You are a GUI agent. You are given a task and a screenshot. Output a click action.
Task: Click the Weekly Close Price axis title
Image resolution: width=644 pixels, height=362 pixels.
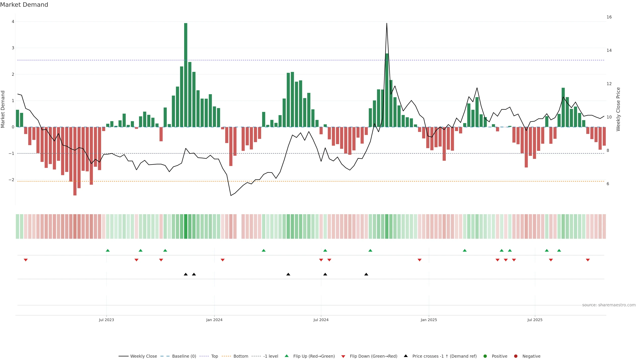(618, 109)
